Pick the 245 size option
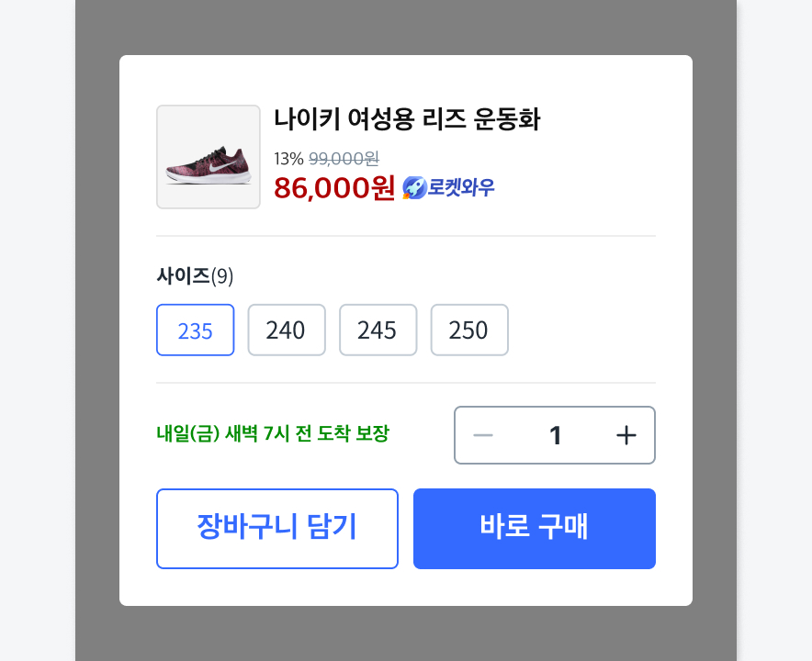This screenshot has width=812, height=661. [378, 330]
